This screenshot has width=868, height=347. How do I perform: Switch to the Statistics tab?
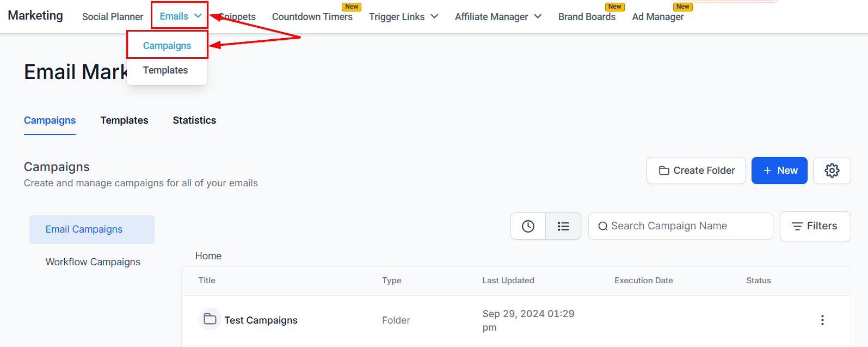click(194, 120)
